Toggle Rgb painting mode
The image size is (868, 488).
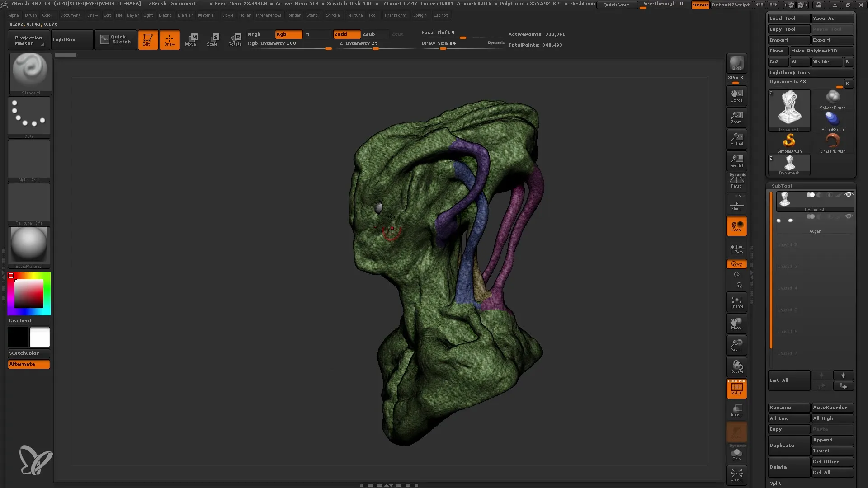[x=288, y=34]
